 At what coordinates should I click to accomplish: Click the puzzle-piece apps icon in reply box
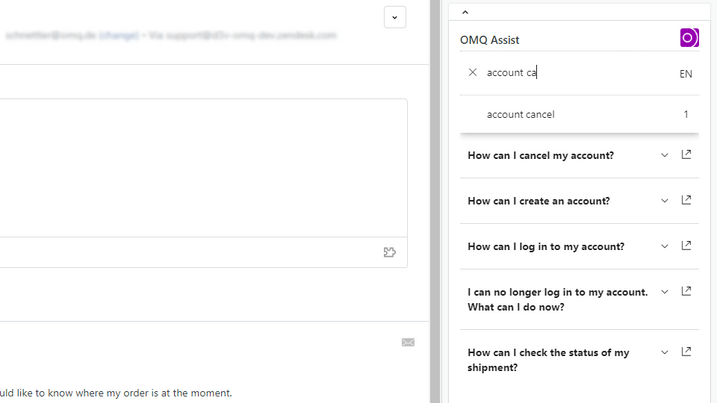(390, 252)
